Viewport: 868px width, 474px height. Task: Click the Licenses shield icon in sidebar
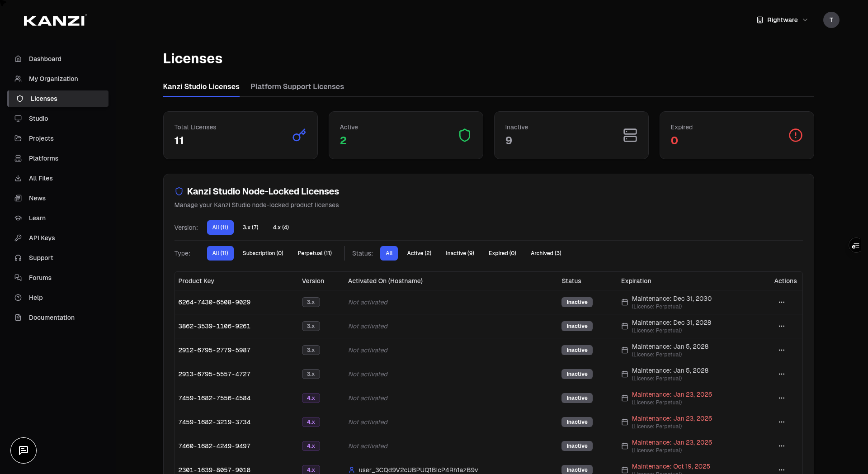(20, 99)
